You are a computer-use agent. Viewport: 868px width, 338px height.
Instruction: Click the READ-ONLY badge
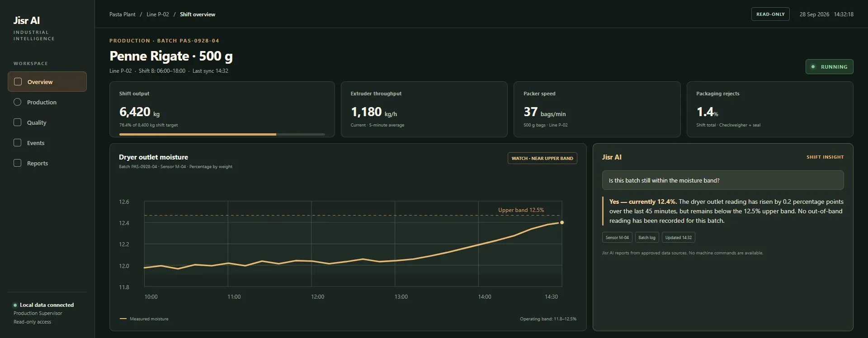point(770,14)
